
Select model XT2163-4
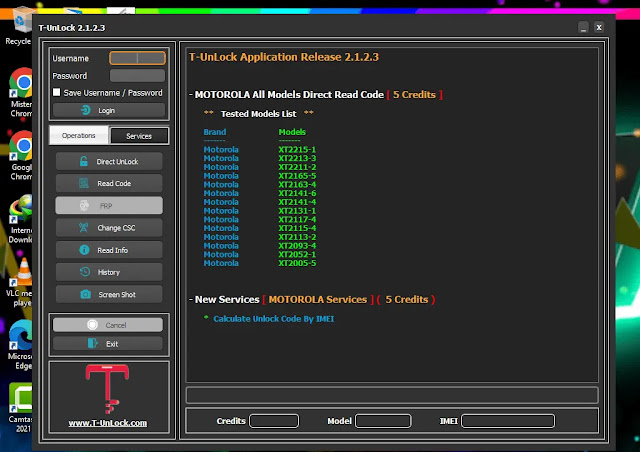[297, 185]
